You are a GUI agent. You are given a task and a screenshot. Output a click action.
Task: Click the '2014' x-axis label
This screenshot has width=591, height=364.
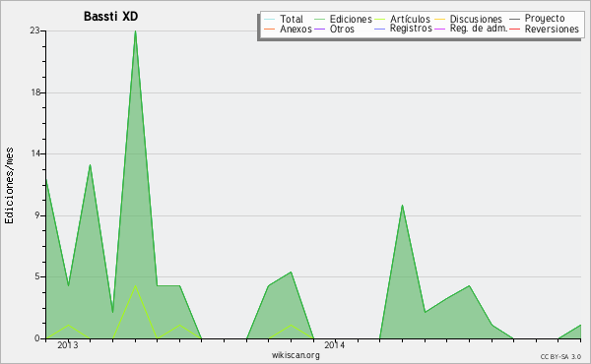coord(334,345)
